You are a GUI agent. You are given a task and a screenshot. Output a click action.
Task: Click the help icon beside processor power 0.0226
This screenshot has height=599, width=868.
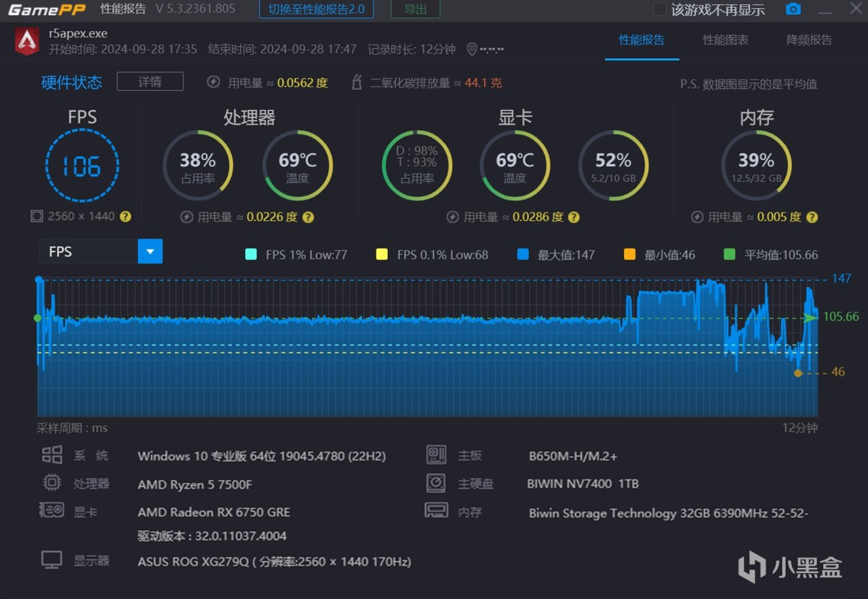point(308,217)
